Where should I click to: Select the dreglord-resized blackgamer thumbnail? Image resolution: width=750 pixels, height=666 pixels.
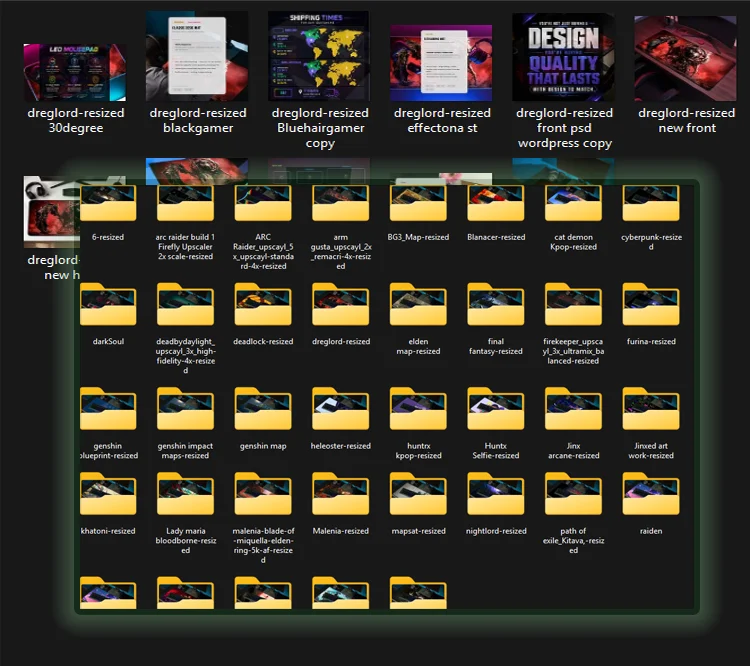click(197, 56)
